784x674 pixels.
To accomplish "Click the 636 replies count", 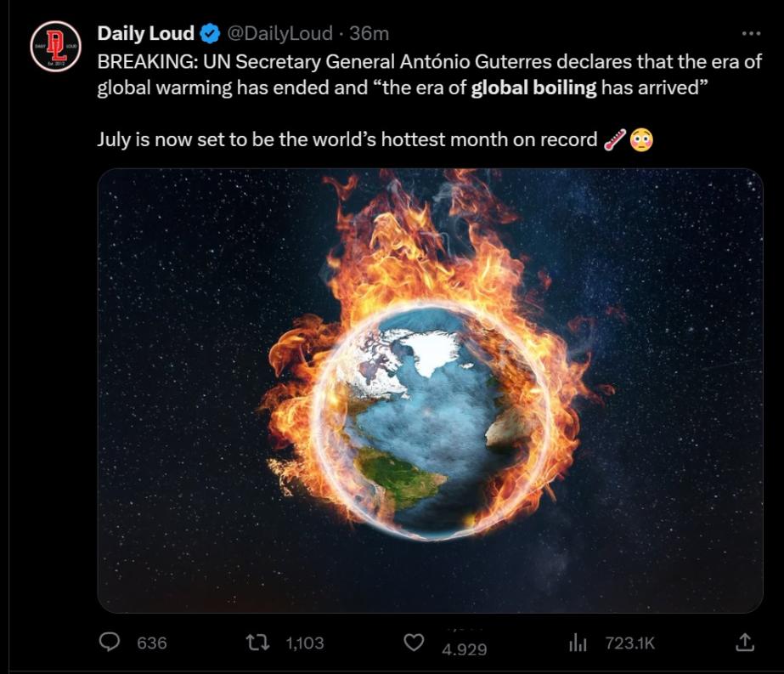I will [152, 643].
